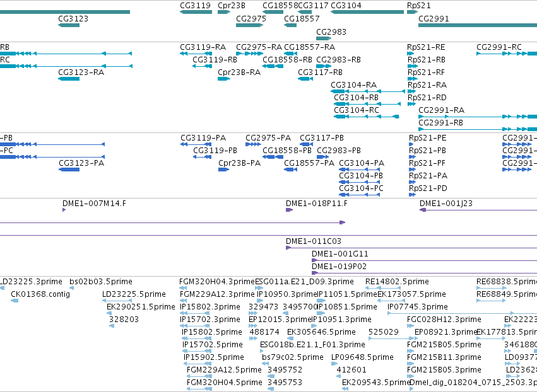Select the LD23225.5prime EST label
This screenshot has height=392, width=537.
[134, 294]
